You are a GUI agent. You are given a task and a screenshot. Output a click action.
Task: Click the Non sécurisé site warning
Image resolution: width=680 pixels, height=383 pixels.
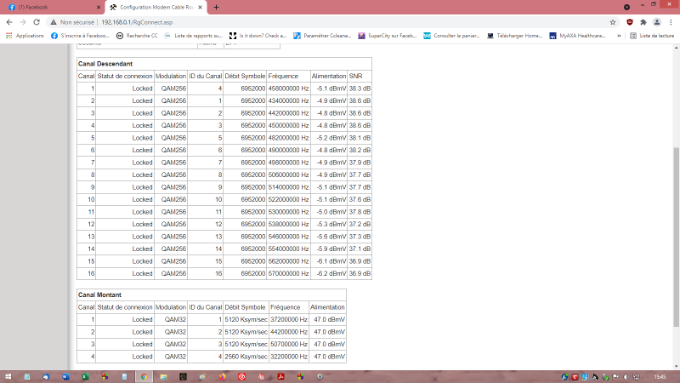[72, 22]
